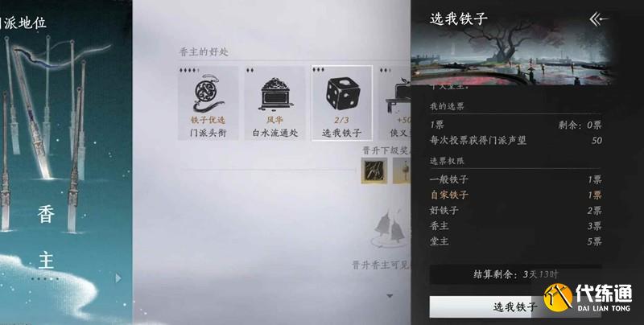Click the second reward item thumbnail

[402, 171]
